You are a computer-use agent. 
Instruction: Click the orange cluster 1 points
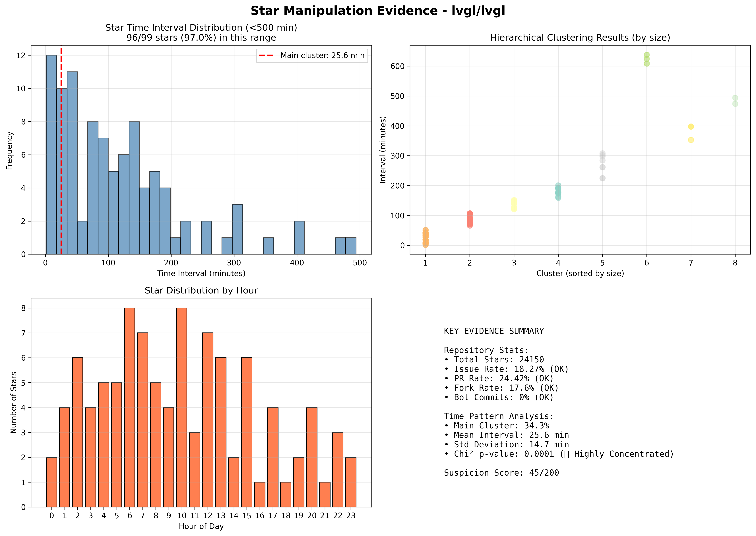coord(425,237)
